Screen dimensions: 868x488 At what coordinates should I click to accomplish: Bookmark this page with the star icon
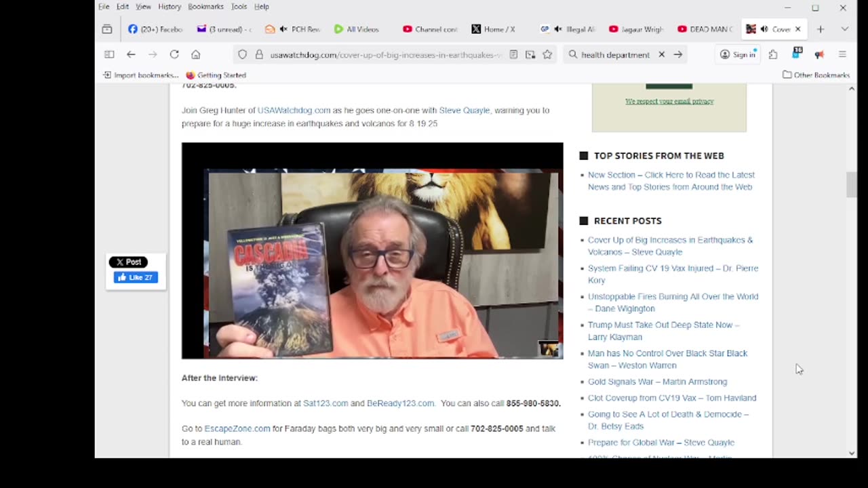pos(547,54)
